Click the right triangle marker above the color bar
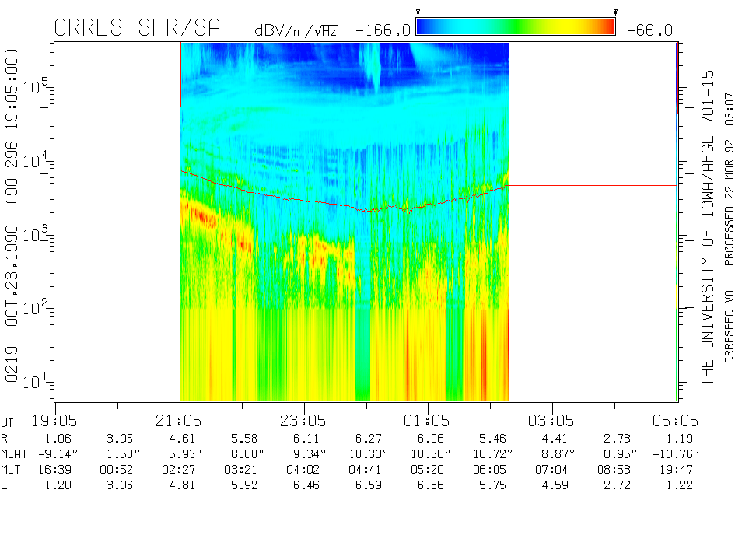 pyautogui.click(x=615, y=12)
